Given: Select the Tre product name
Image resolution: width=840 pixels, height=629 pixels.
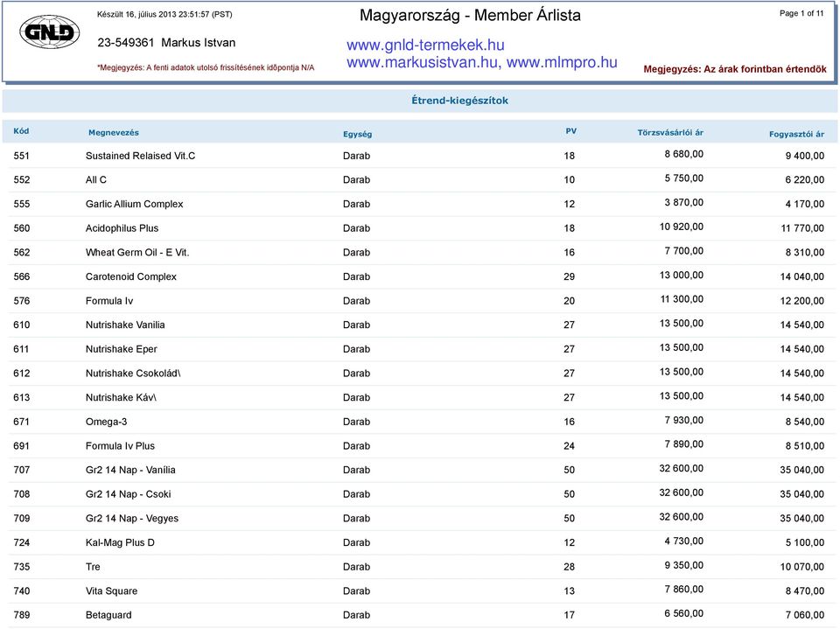Looking at the screenshot, I should (94, 567).
